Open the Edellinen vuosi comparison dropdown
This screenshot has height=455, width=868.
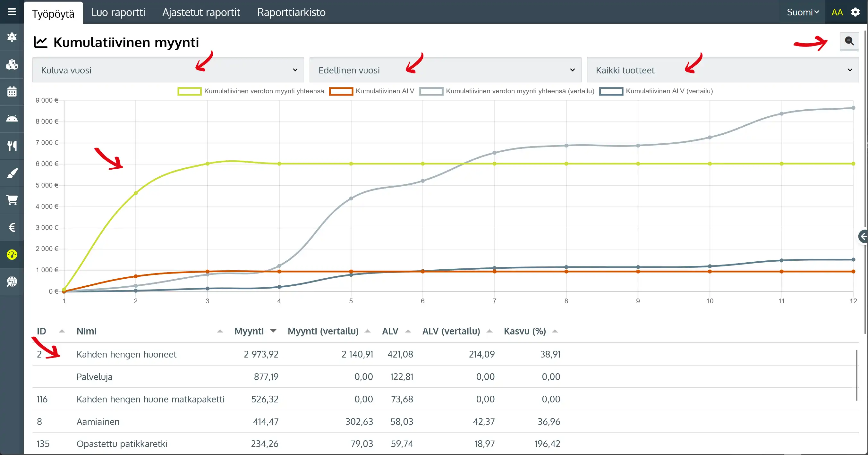click(445, 70)
